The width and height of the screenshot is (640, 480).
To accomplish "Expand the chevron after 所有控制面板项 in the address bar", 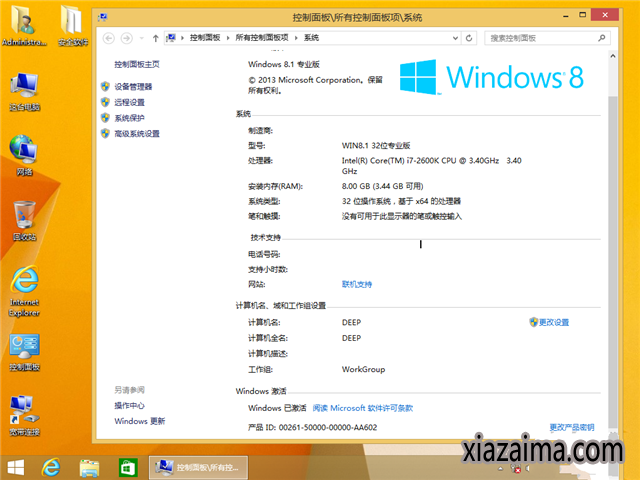I will pos(296,38).
